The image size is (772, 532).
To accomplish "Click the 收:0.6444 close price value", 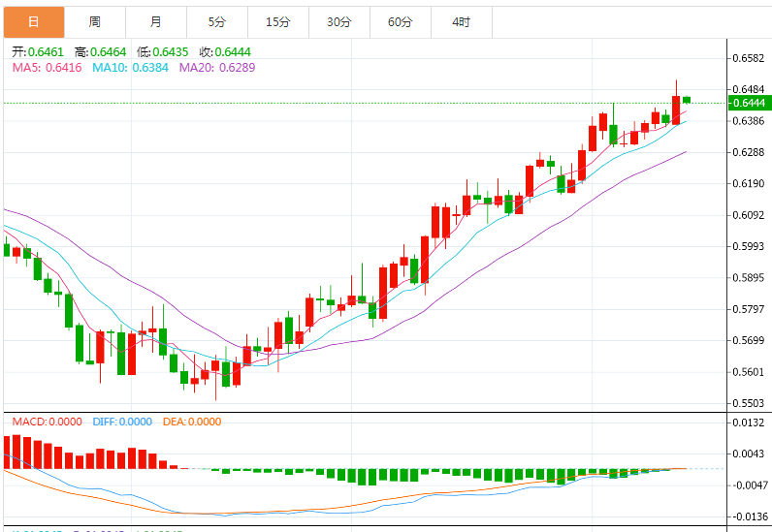I will [225, 51].
